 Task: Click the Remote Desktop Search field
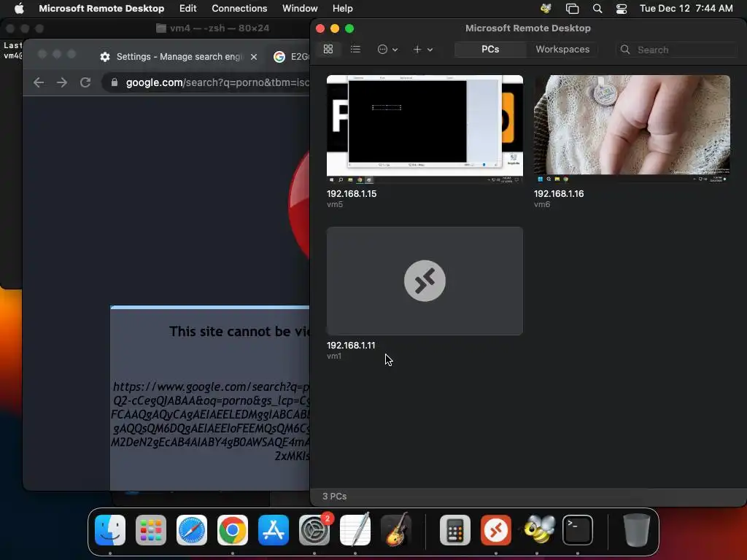pos(677,50)
